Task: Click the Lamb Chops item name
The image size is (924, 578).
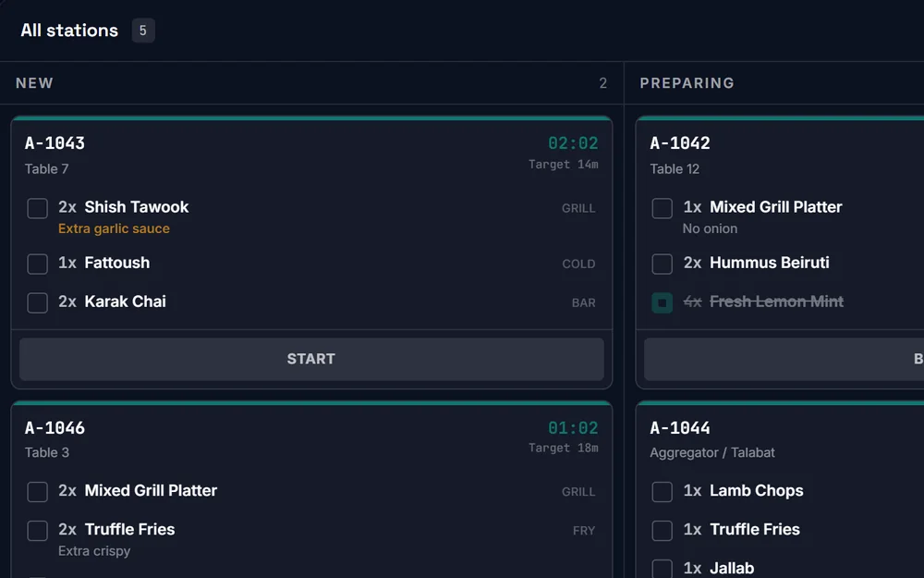Action: [757, 491]
